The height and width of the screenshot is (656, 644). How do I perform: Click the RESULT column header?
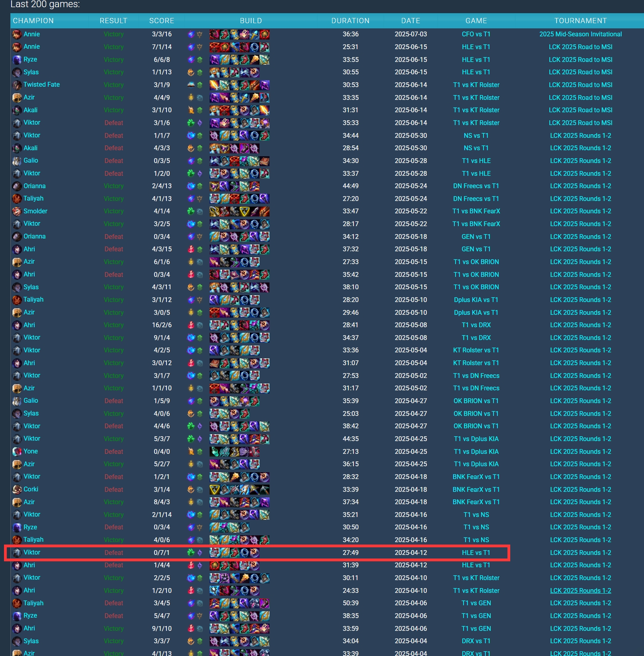pos(113,21)
